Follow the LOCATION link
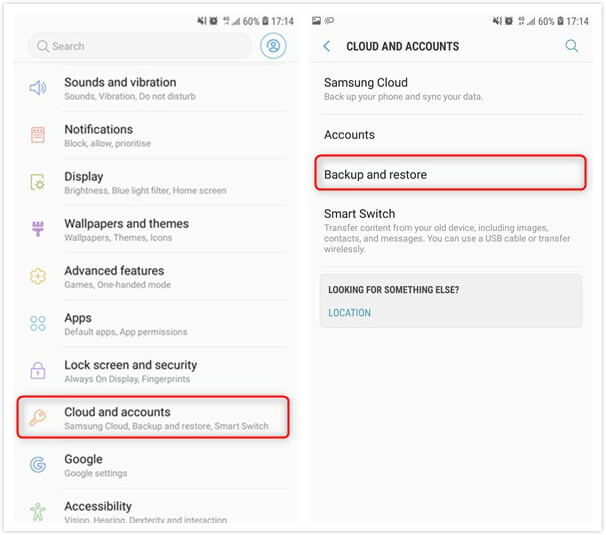This screenshot has width=606, height=535. (x=350, y=313)
